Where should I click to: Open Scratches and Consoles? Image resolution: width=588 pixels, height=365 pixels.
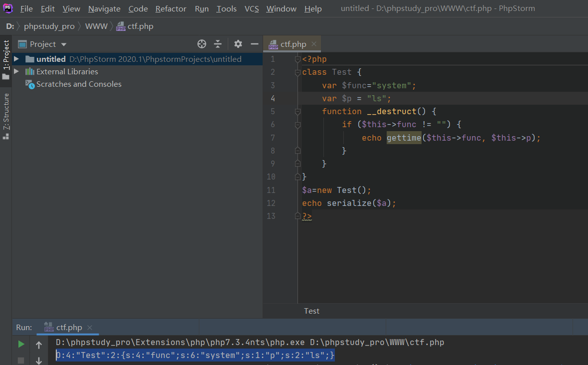[x=78, y=84]
